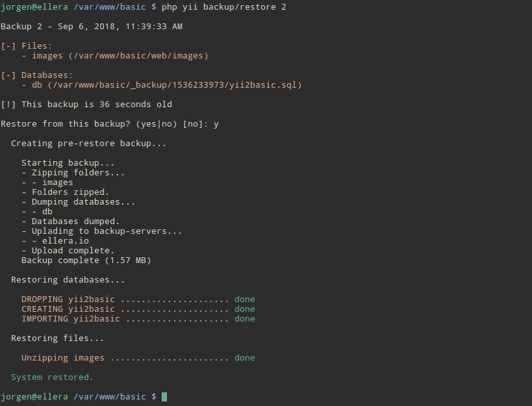
Task: Click the 'done' status after CREATING yii2basic
Action: click(245, 309)
